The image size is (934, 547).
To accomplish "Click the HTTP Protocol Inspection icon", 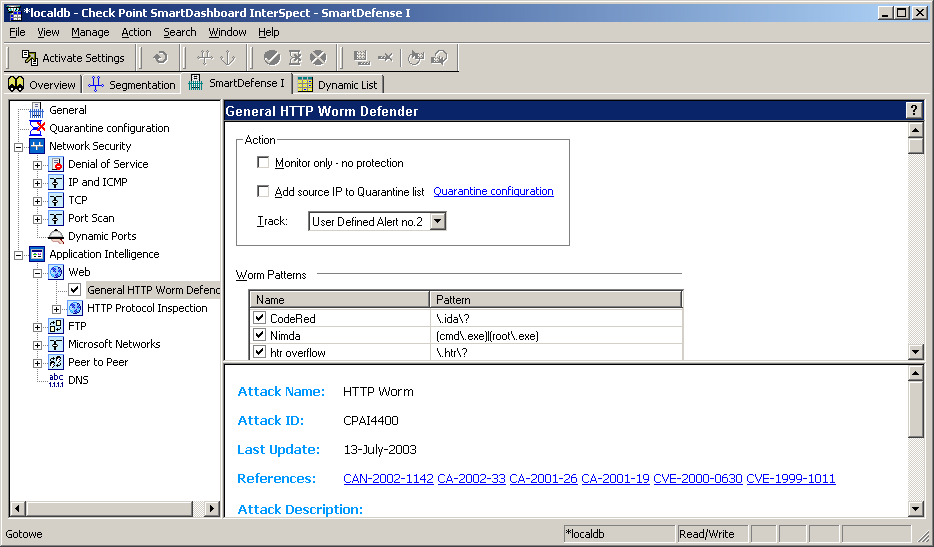I will point(75,308).
